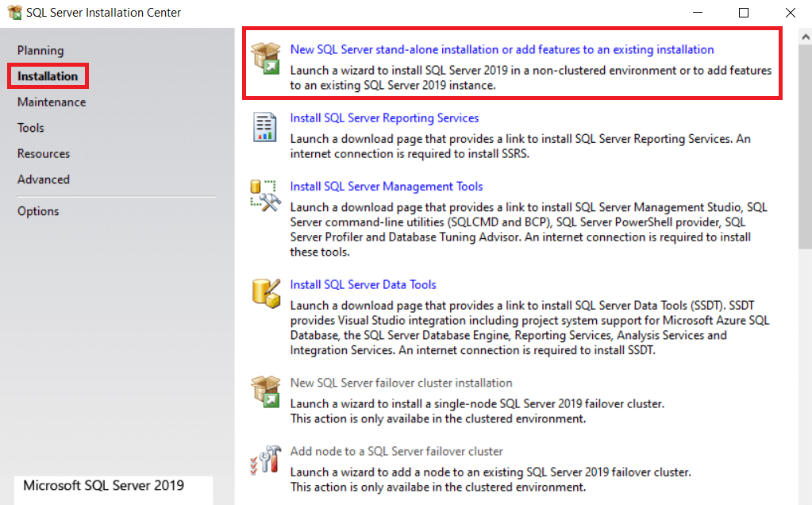Click the add node wizard description text
Screen dimensions: 812x505
pyautogui.click(x=491, y=480)
